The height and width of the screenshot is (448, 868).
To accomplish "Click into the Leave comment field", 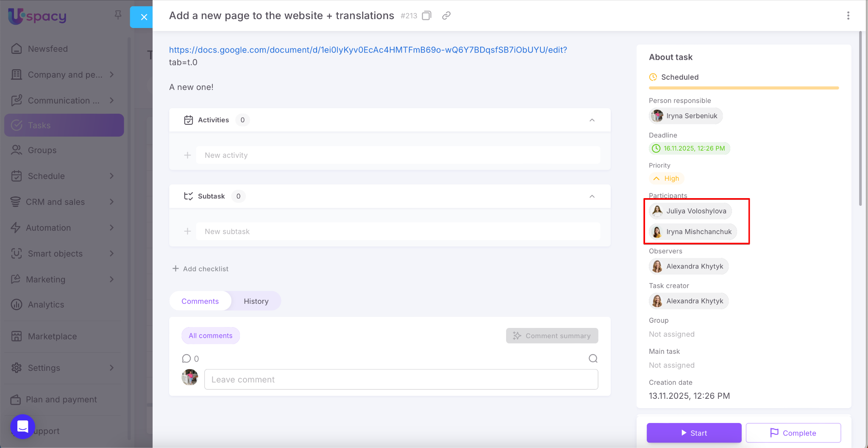I will [x=401, y=380].
